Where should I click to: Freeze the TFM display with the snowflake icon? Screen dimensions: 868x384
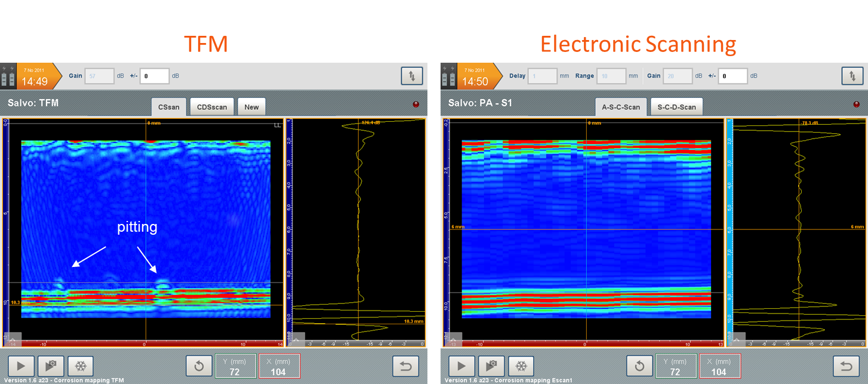(81, 366)
